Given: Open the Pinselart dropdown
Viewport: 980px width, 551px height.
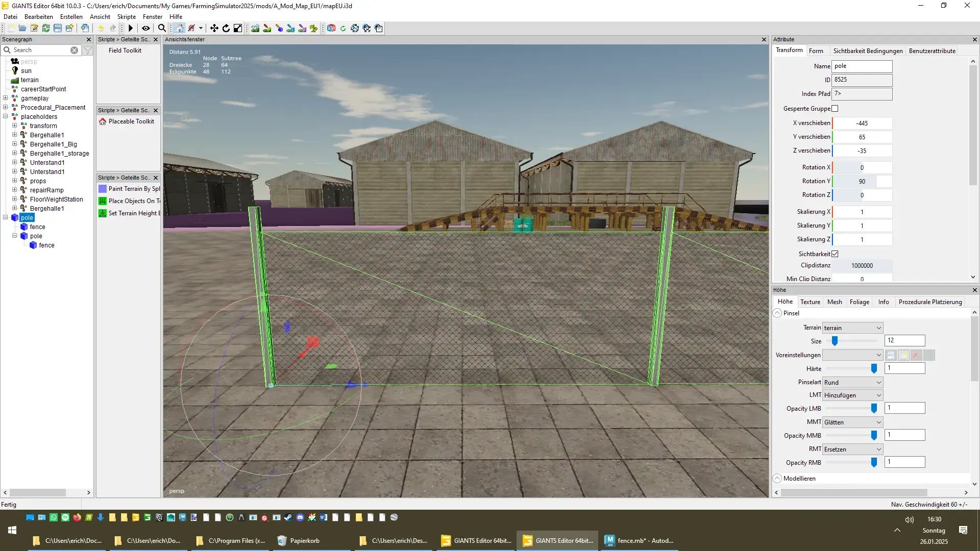Looking at the screenshot, I should pos(852,383).
